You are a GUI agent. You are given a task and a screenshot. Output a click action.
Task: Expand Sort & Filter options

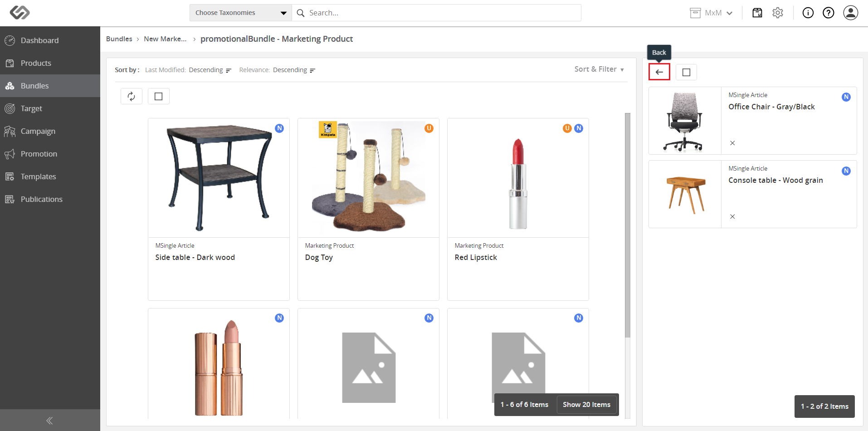point(599,69)
